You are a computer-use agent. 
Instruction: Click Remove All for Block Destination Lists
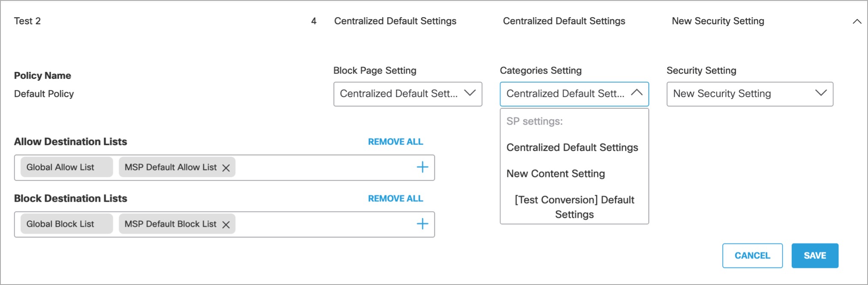pyautogui.click(x=395, y=199)
